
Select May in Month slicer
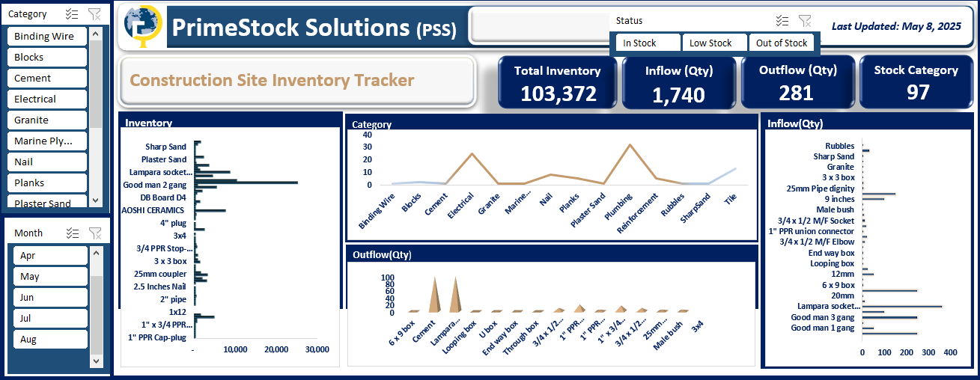50,276
